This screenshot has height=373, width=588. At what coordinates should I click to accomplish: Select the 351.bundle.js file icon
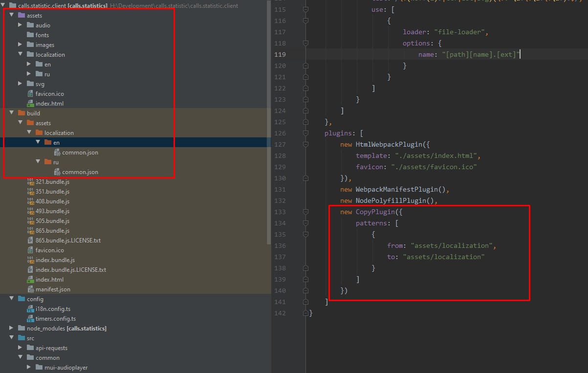30,191
